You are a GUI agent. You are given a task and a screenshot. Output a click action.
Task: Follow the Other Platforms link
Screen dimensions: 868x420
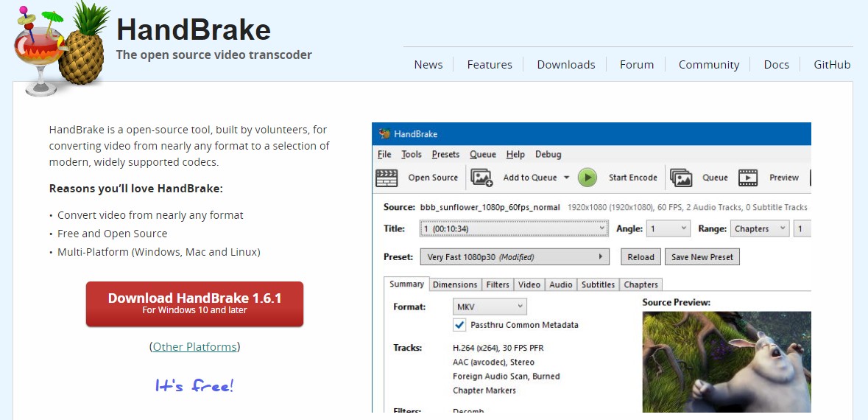point(195,346)
